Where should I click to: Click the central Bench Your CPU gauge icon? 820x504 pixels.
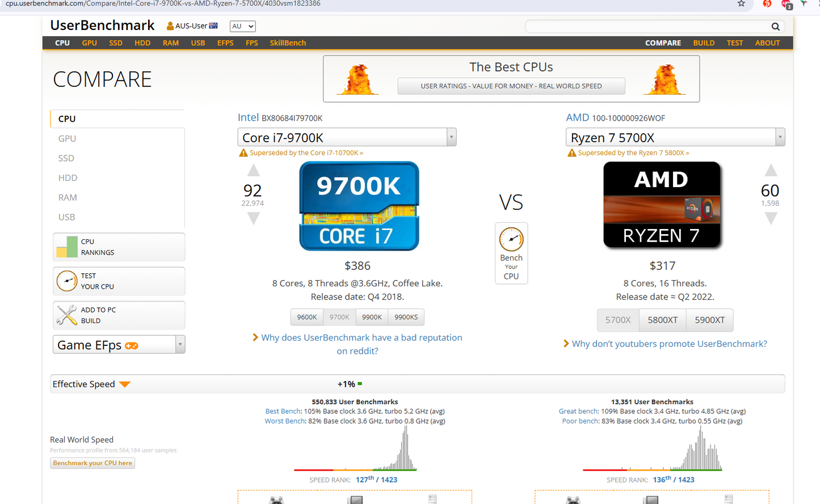(511, 239)
